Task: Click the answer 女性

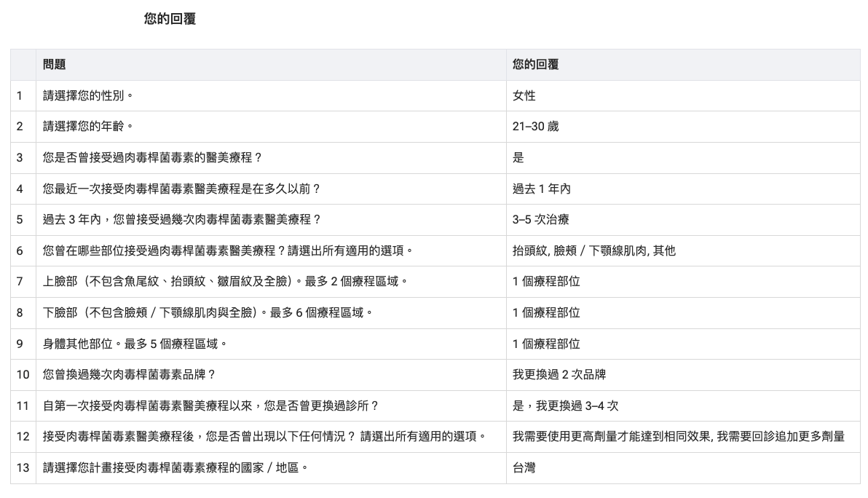Action: (x=524, y=95)
